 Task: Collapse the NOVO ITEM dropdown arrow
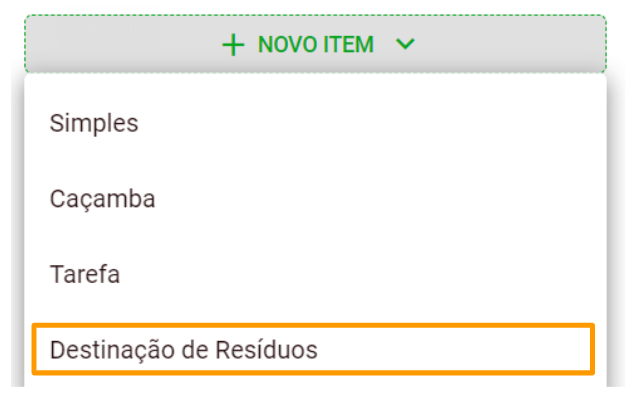[x=404, y=45]
